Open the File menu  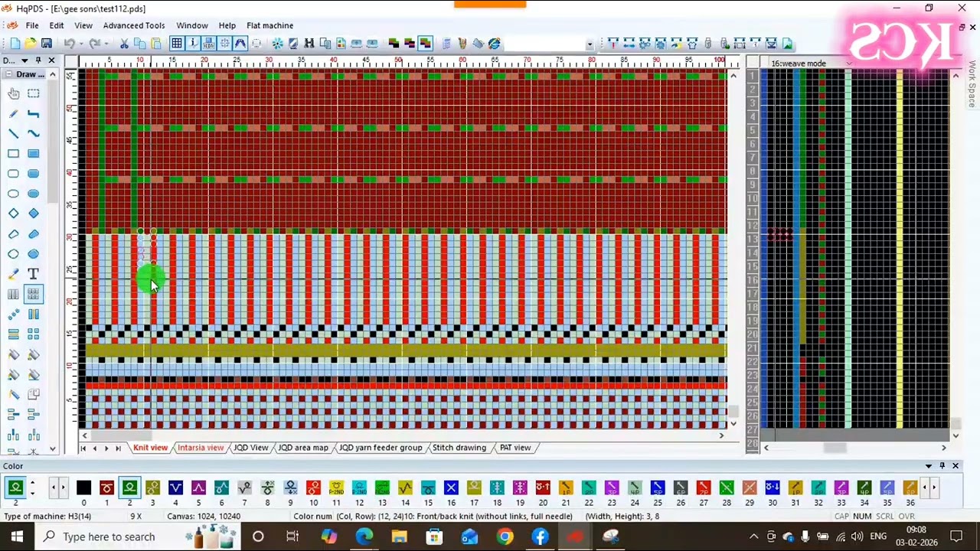tap(32, 25)
